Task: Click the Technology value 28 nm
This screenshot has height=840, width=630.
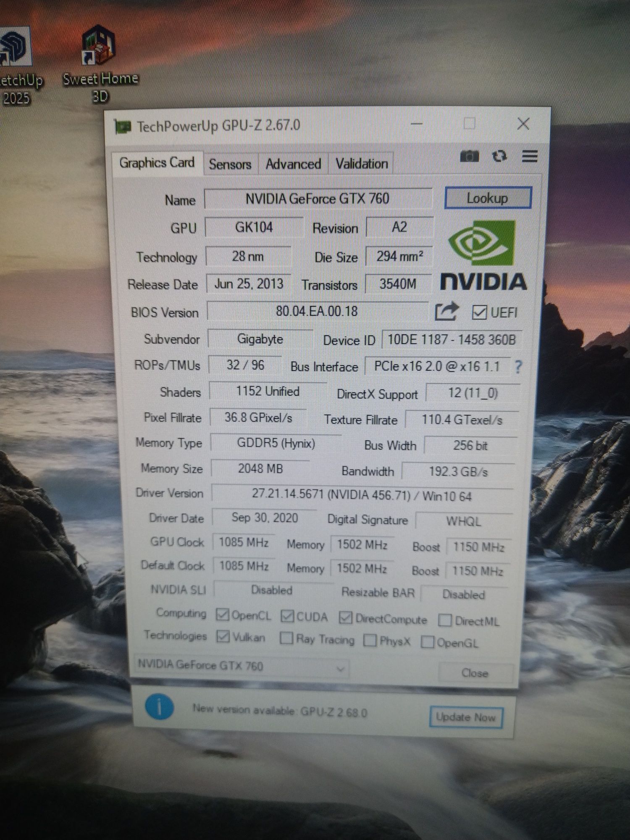Action: 248,256
